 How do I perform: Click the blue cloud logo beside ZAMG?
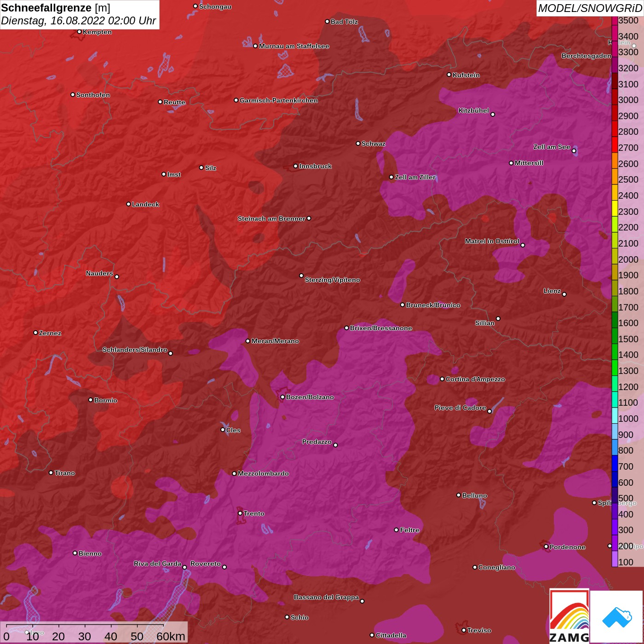coord(617,617)
